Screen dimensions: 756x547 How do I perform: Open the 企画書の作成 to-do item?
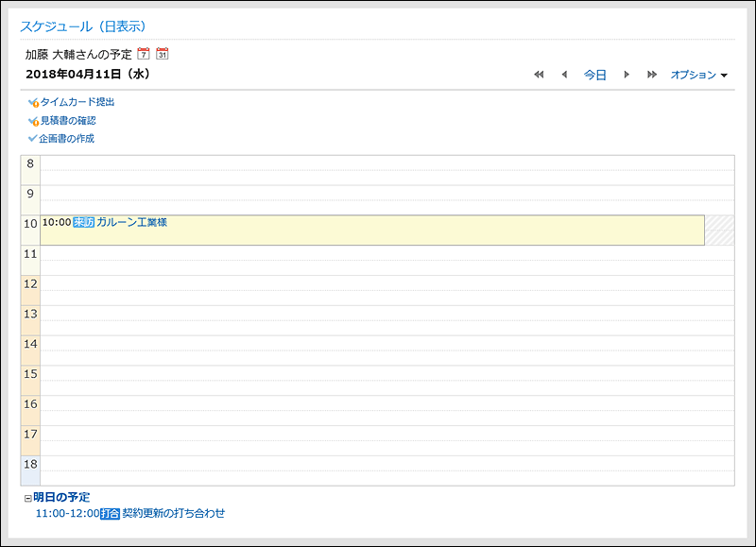[66, 138]
